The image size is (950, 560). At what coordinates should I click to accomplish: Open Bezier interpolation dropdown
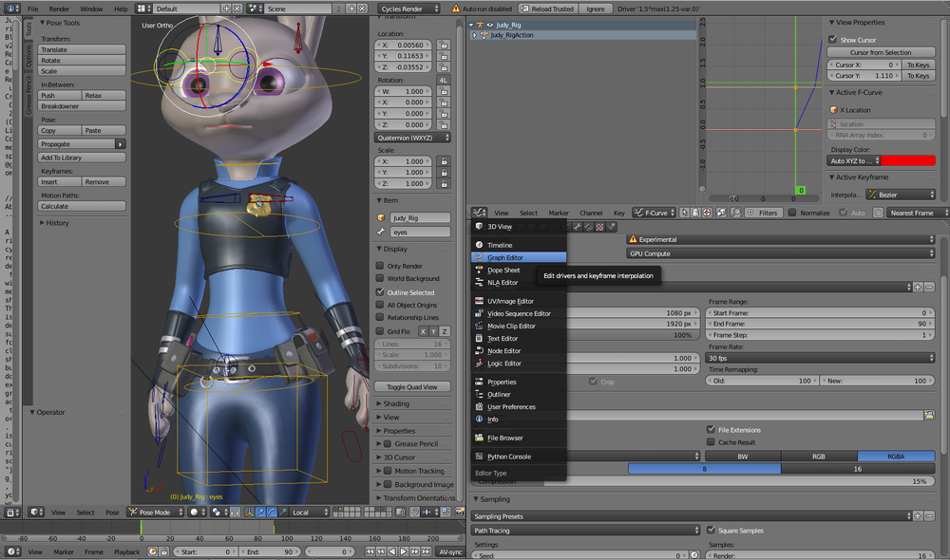tap(901, 195)
